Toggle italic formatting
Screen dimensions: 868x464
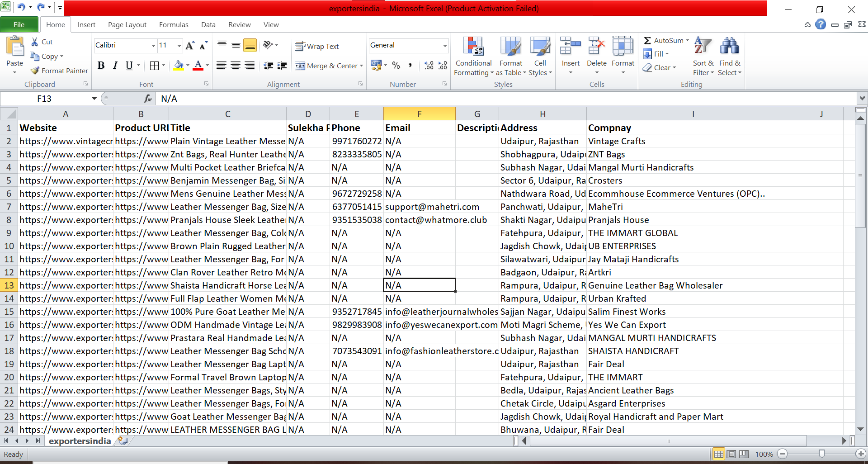pyautogui.click(x=114, y=65)
